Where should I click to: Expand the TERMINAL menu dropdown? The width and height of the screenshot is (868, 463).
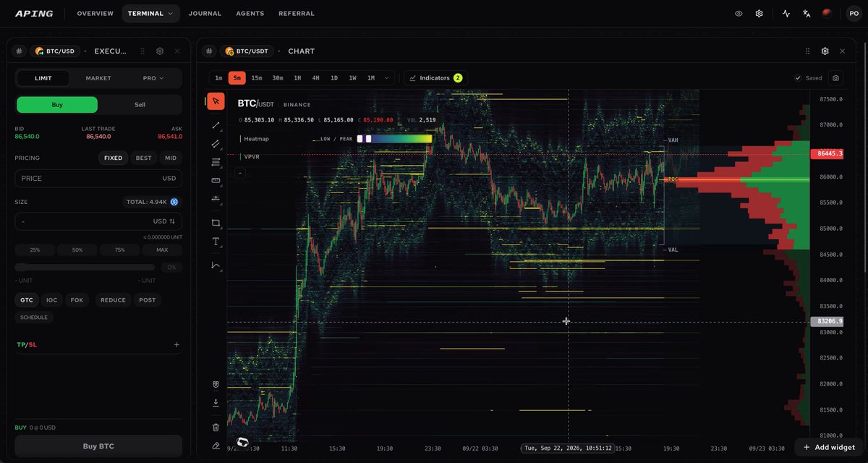click(150, 14)
